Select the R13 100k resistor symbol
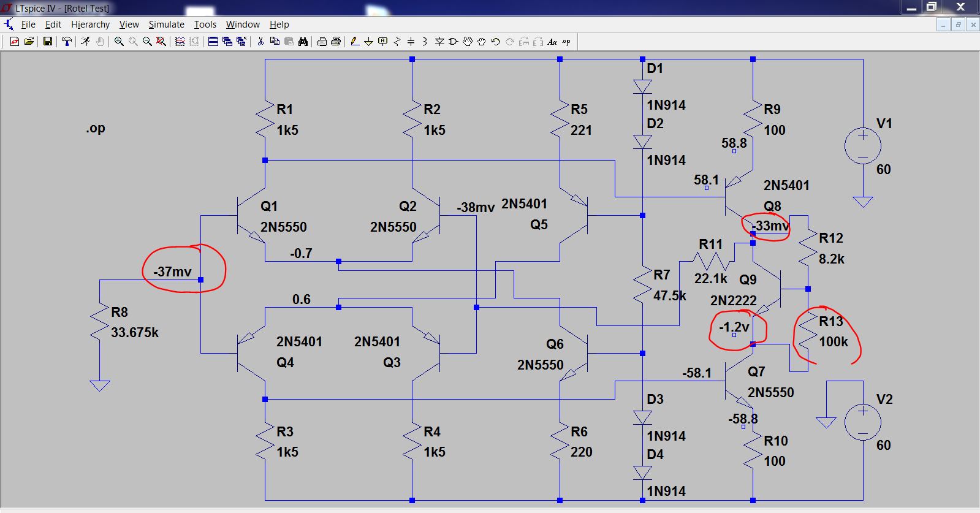This screenshot has width=980, height=513. coord(808,331)
